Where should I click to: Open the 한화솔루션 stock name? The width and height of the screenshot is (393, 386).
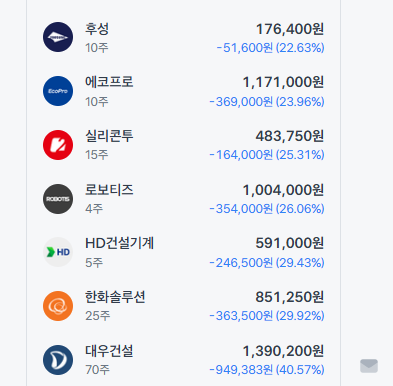pos(115,297)
